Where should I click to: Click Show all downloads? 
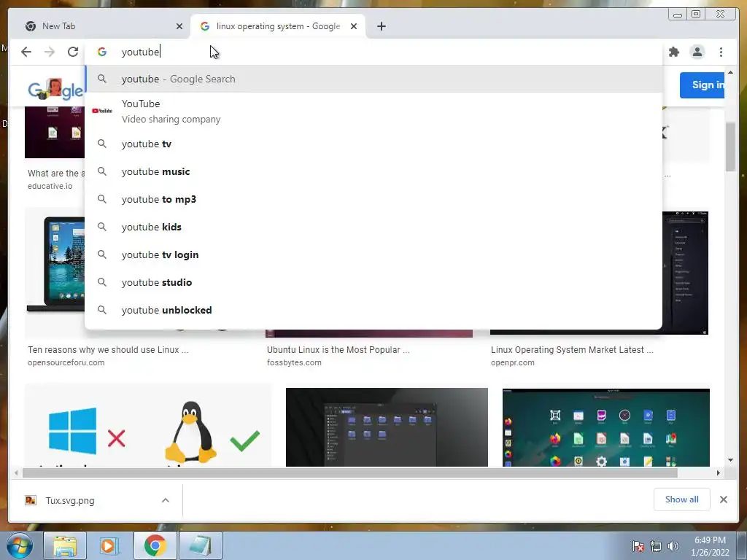pyautogui.click(x=682, y=499)
